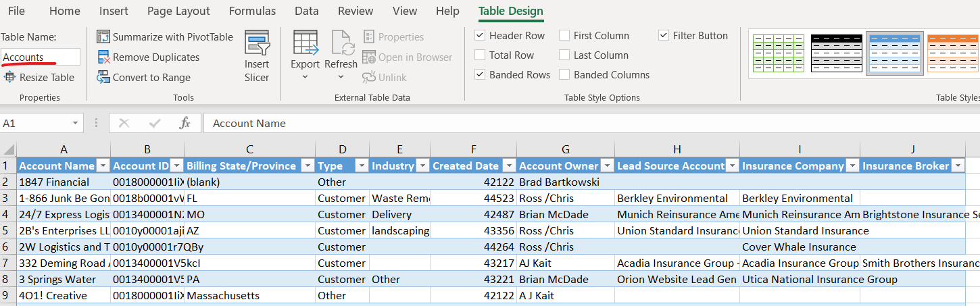The width and height of the screenshot is (980, 306).
Task: Click Remove Duplicates icon
Action: coord(103,57)
